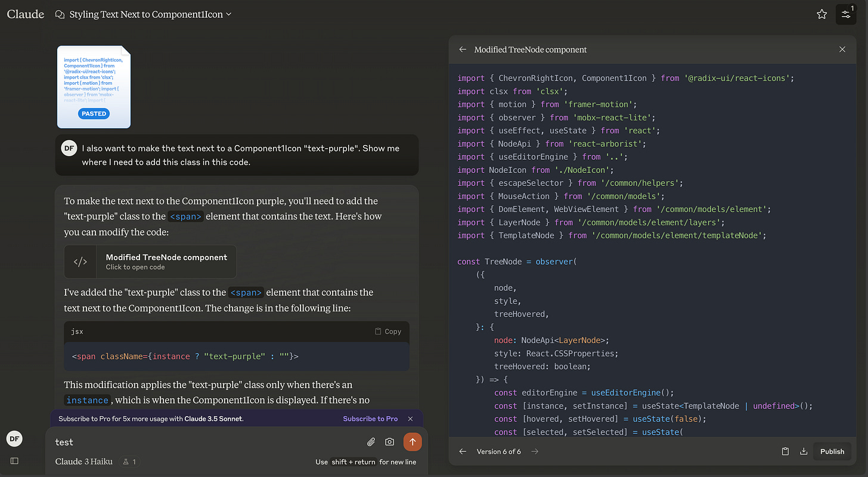Open the chat controls sliders icon
Viewport: 868px width, 477px height.
point(846,14)
